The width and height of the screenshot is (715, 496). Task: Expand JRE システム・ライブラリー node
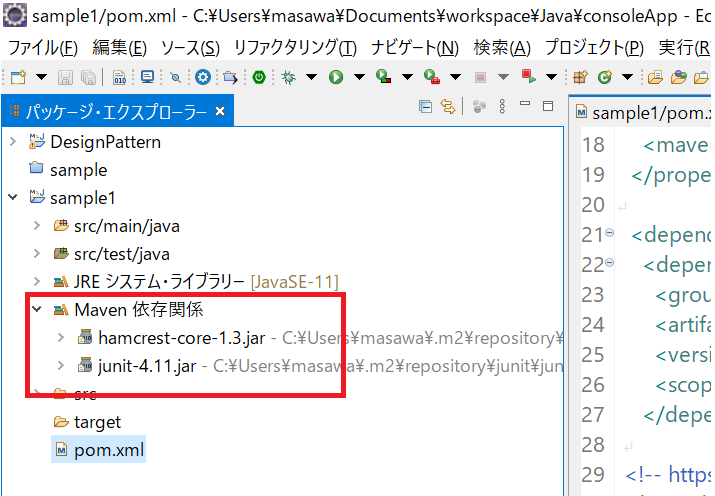pyautogui.click(x=37, y=282)
